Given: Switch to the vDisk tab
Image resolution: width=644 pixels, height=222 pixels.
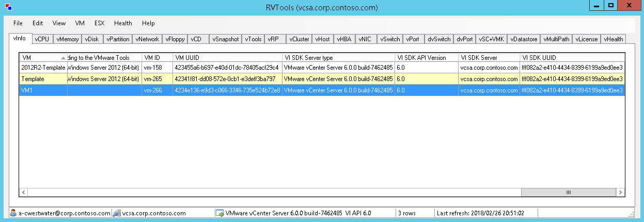Looking at the screenshot, I should pos(92,39).
